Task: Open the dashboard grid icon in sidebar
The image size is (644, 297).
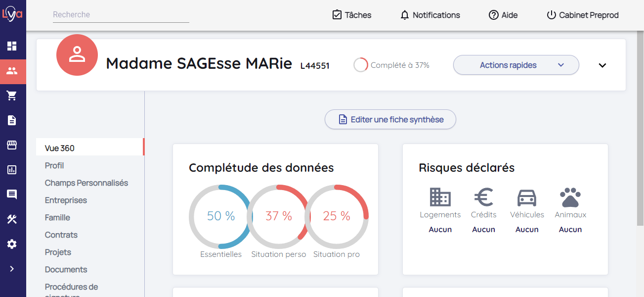Action: 12,46
